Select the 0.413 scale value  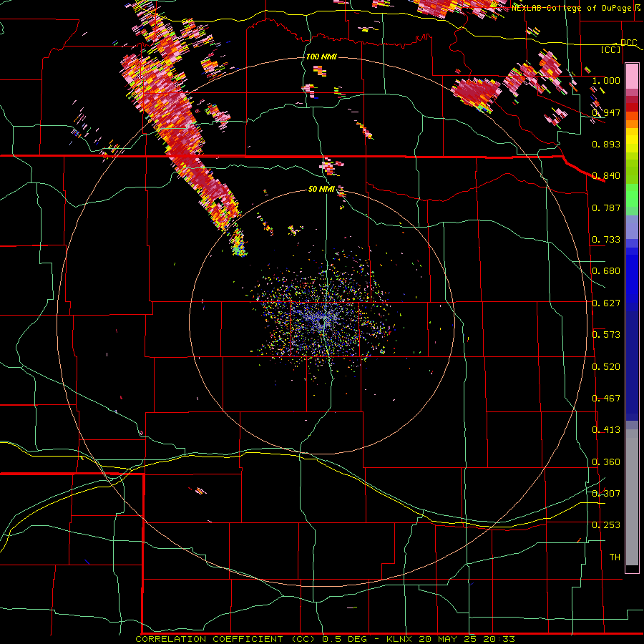(x=606, y=430)
